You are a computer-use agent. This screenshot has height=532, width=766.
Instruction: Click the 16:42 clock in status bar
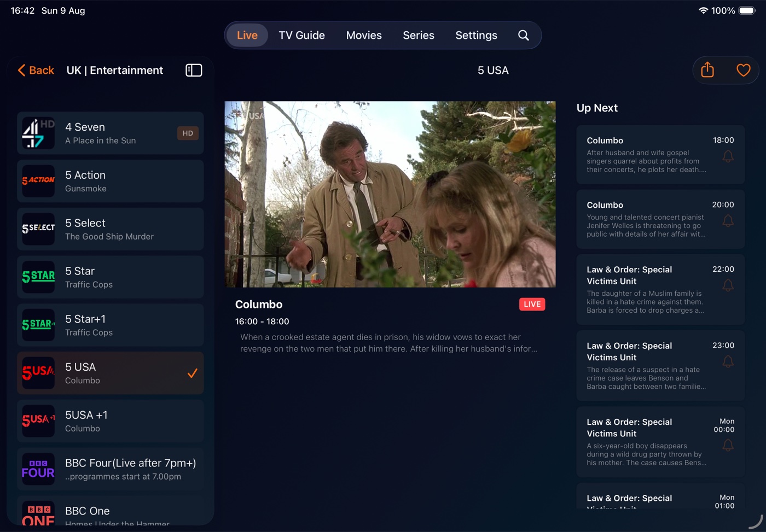22,10
